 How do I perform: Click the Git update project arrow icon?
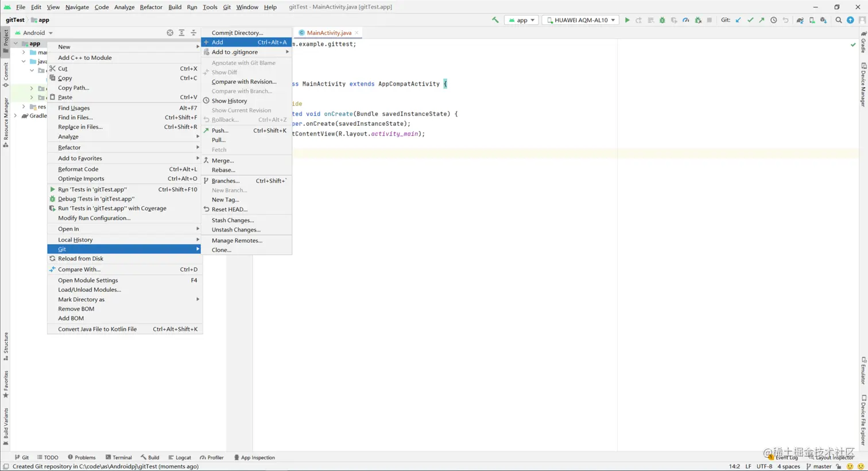point(738,20)
